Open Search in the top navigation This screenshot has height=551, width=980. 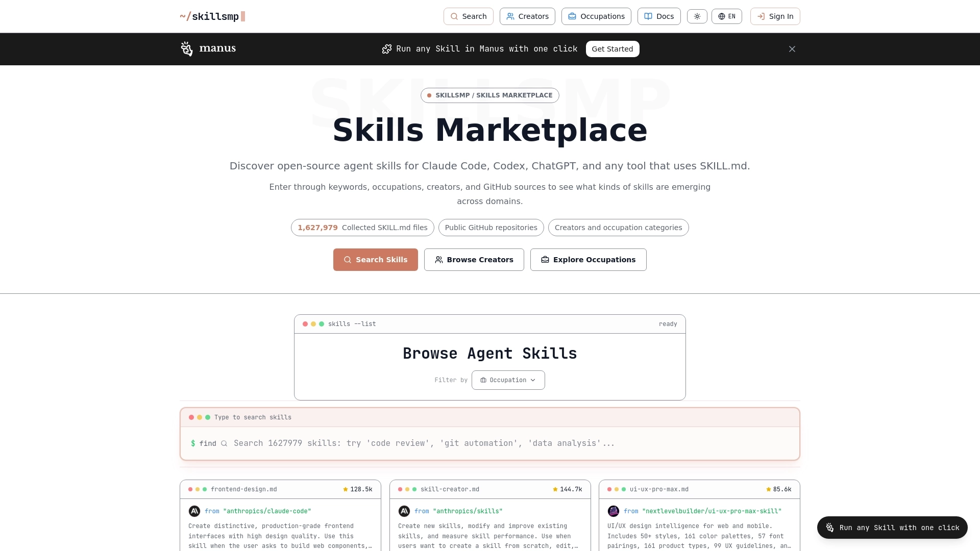pyautogui.click(x=469, y=16)
